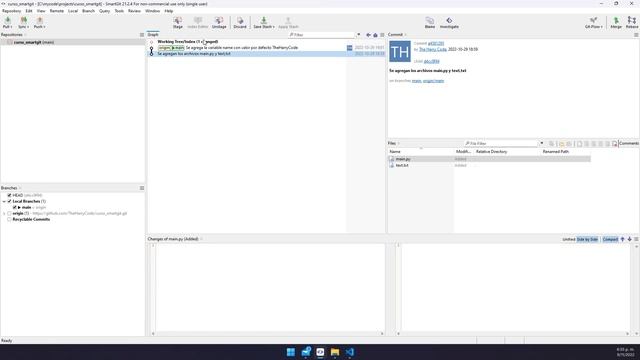This screenshot has width=640, height=360.
Task: Select curso_smartgit repository entry
Action: coord(73,42)
